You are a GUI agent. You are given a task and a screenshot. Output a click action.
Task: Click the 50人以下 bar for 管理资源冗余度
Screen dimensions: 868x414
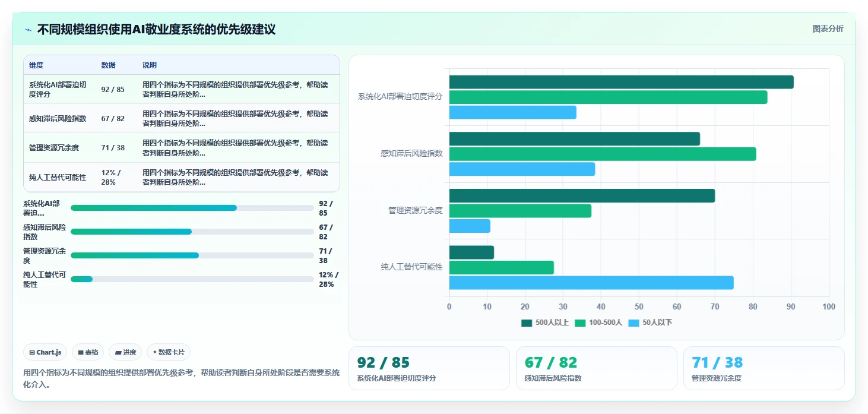click(x=470, y=226)
